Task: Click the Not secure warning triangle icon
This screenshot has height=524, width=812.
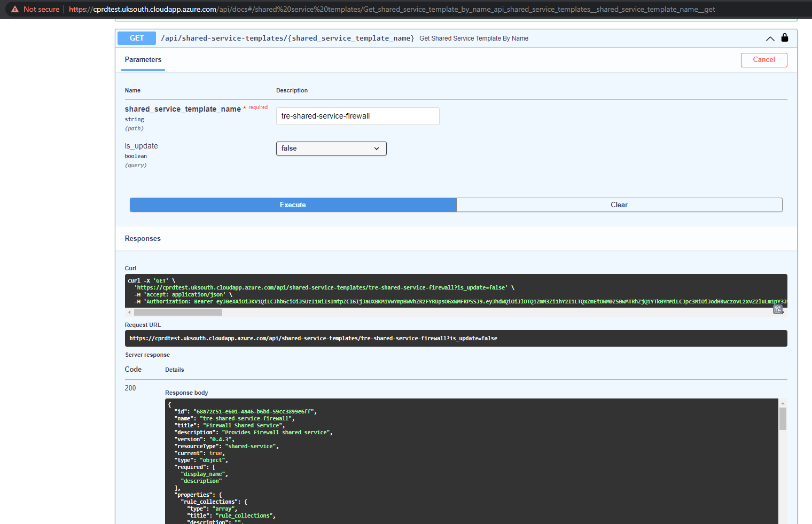Action: [x=15, y=9]
